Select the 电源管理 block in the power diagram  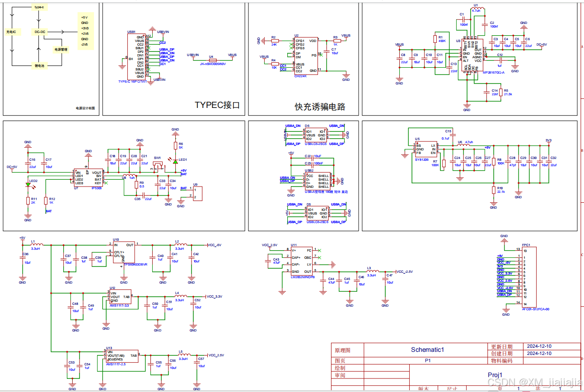61,49
